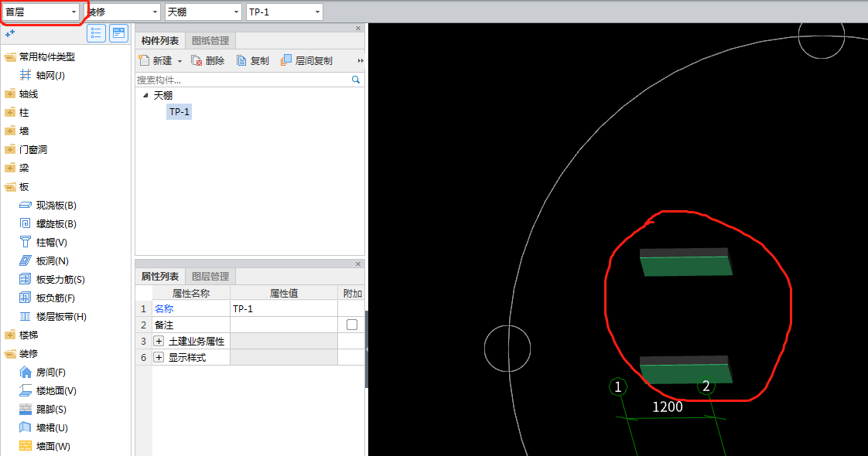
Task: Click the 附加 column header
Action: pos(352,293)
